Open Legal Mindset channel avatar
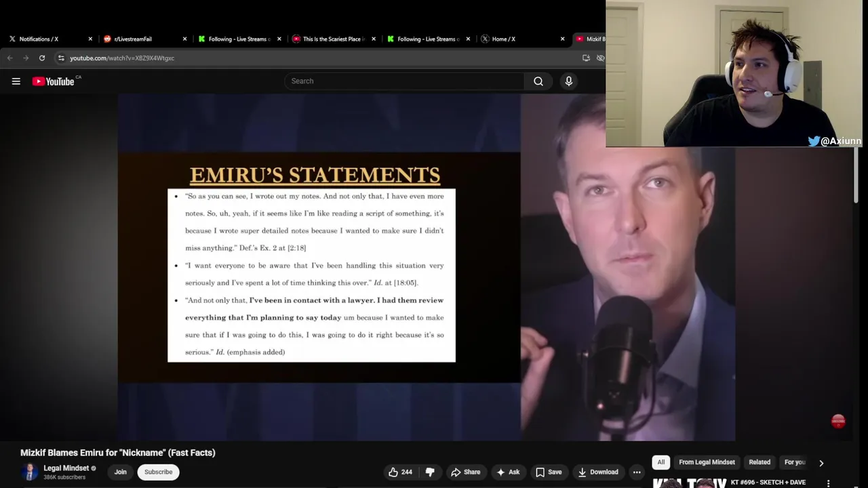Image resolution: width=868 pixels, height=488 pixels. 29,472
